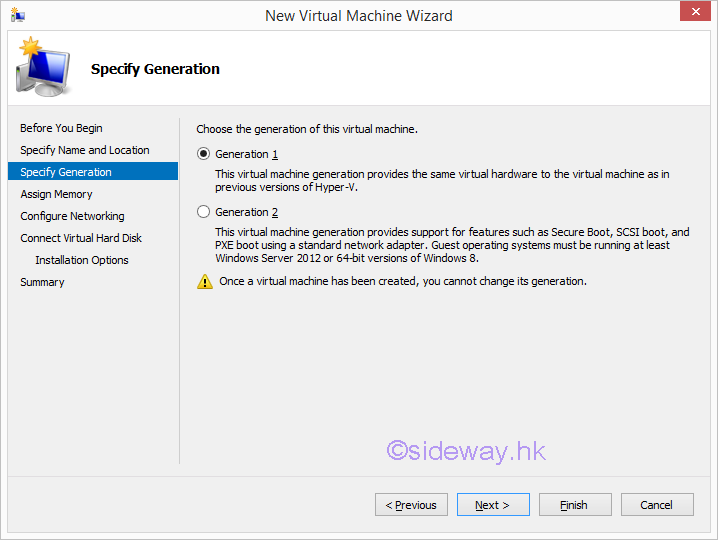This screenshot has width=718, height=540.
Task: Click the wizard icon in the title bar
Action: coord(17,15)
